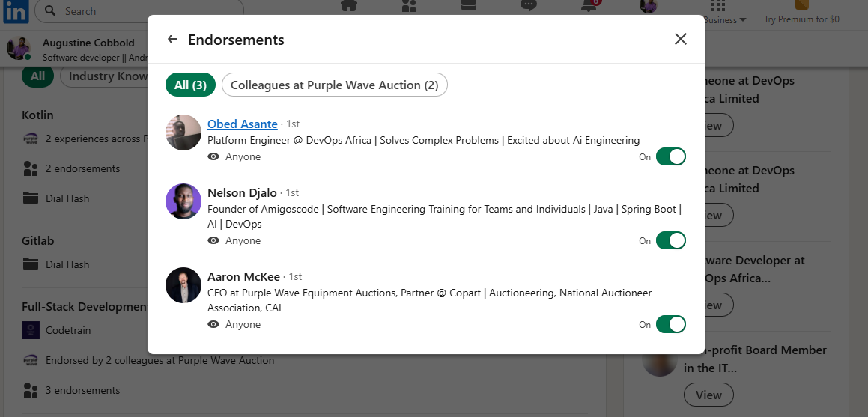This screenshot has height=417, width=868.
Task: Close the Endorsements dialog
Action: (x=680, y=39)
